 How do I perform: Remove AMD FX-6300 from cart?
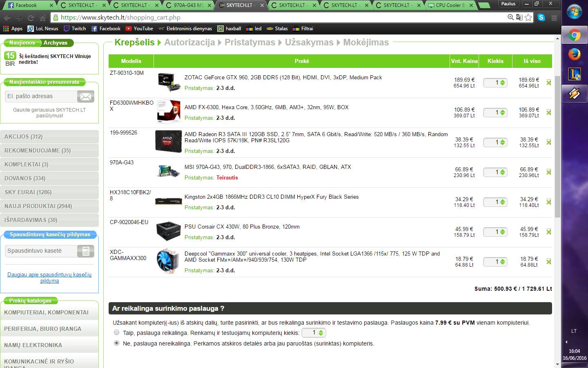[549, 112]
